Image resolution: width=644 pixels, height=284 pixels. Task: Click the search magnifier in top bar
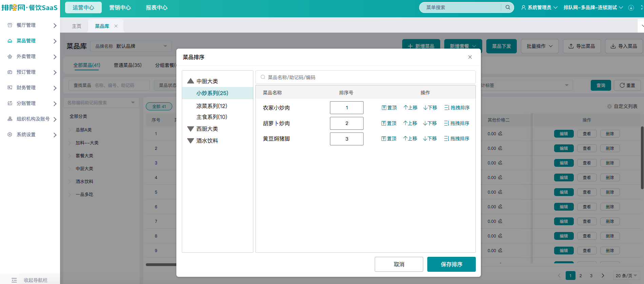[x=508, y=7]
